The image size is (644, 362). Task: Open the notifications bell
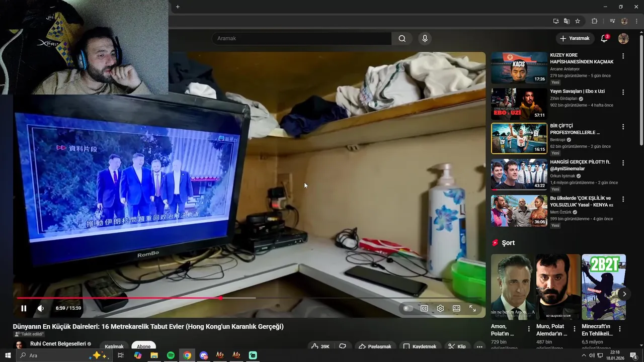(x=605, y=38)
